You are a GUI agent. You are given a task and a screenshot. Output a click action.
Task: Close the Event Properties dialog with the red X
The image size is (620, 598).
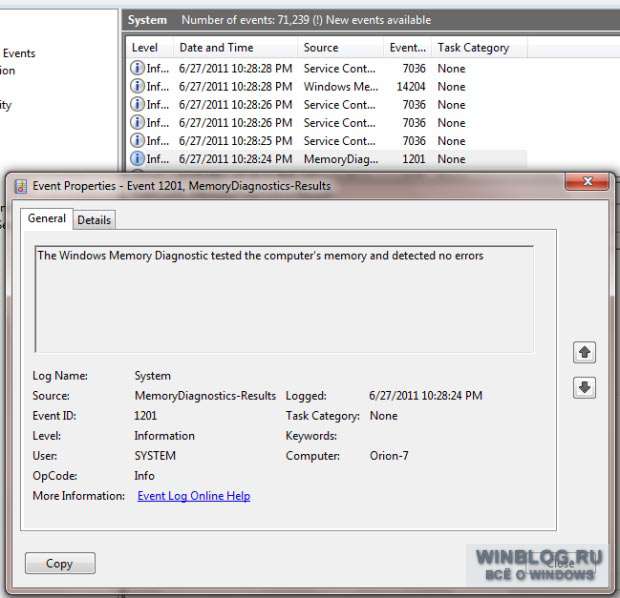(587, 182)
